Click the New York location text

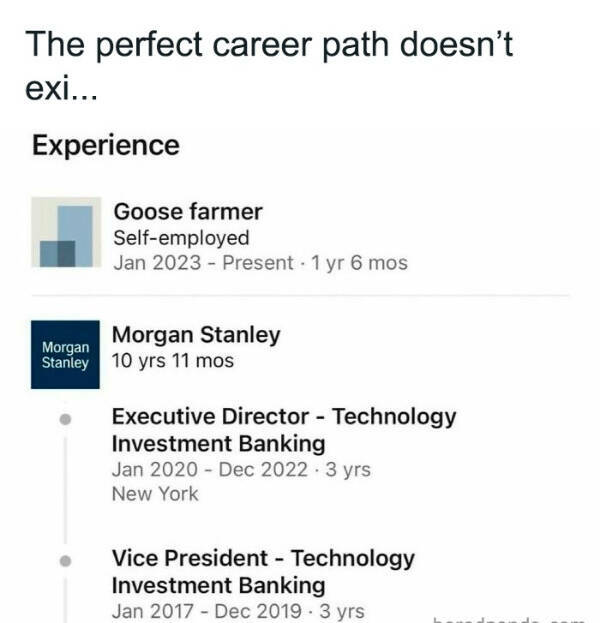coord(155,493)
